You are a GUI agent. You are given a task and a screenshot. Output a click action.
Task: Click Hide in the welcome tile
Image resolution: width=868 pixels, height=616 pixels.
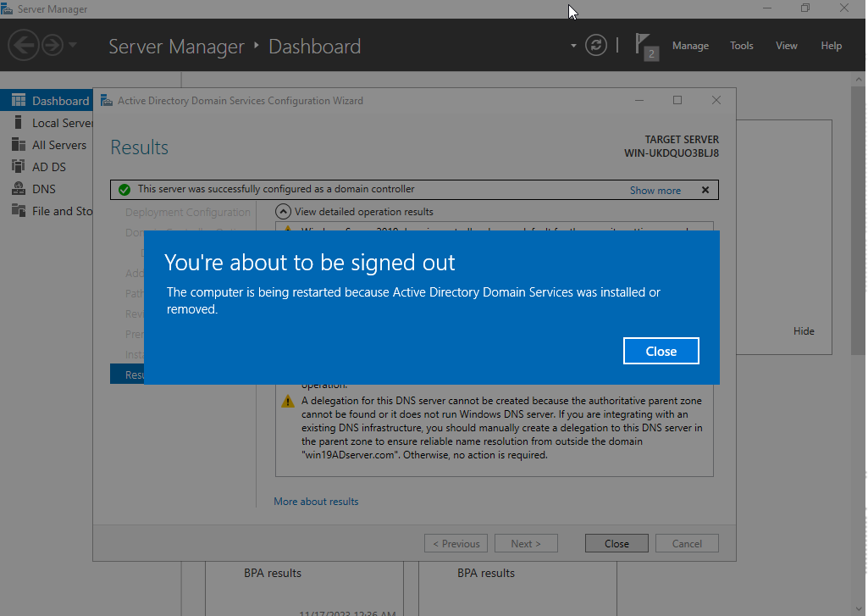pos(804,330)
